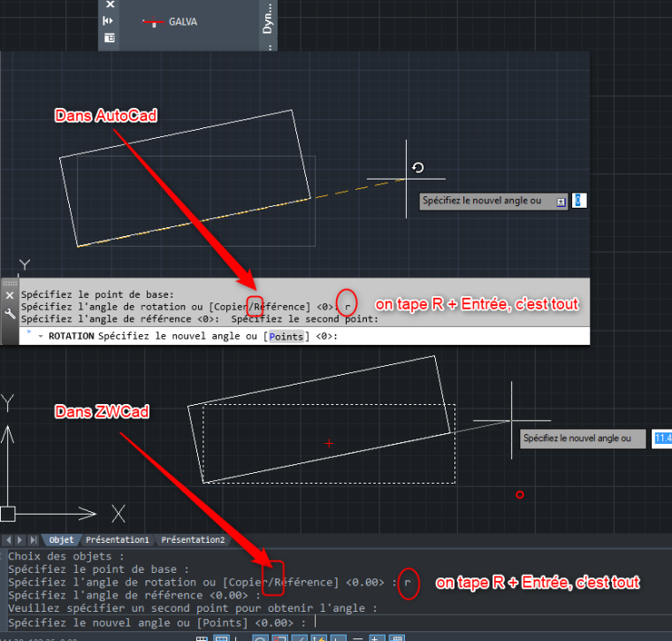Viewport: 672px width, 641px height.
Task: Select the GALVA multileader style entry
Action: point(170,21)
